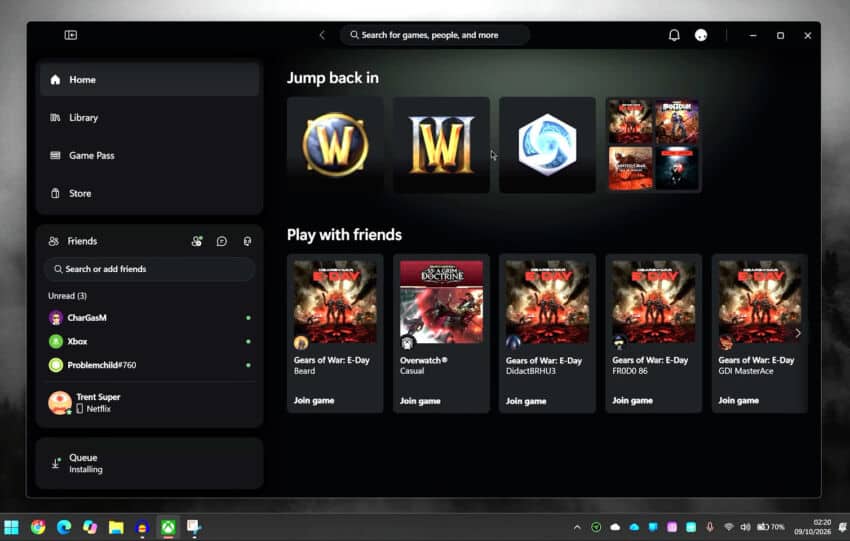Join Beard's Gears of War game
Screen dimensions: 850x541
pos(314,401)
